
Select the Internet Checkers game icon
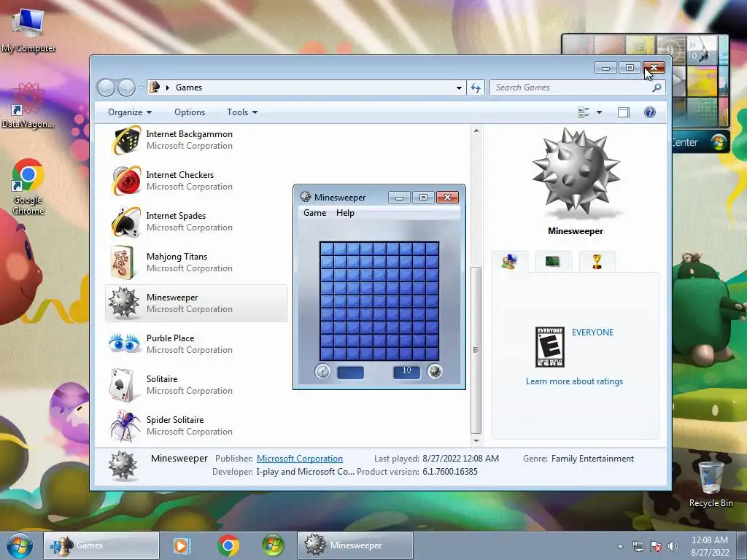125,181
